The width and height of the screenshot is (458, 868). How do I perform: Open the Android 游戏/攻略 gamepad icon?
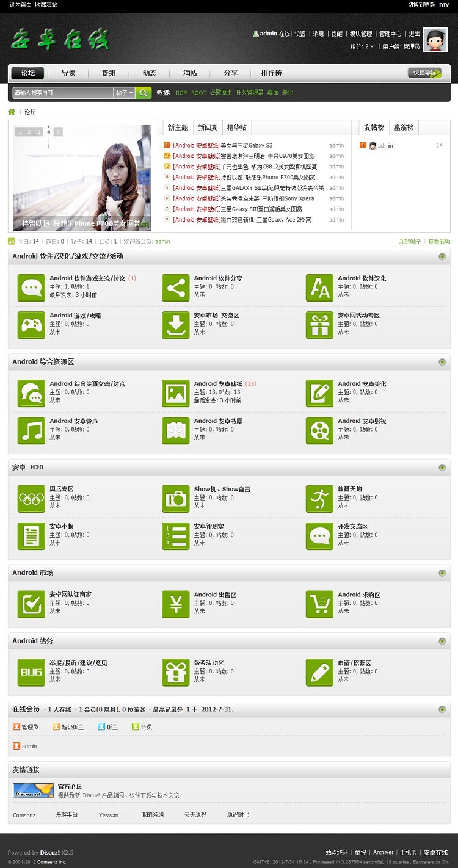[31, 325]
